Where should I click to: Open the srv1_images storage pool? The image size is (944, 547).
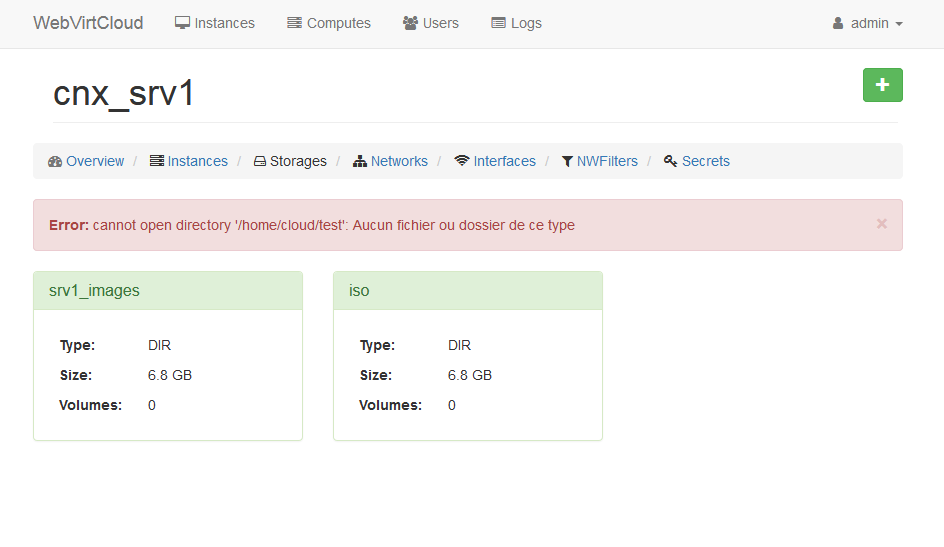(94, 291)
